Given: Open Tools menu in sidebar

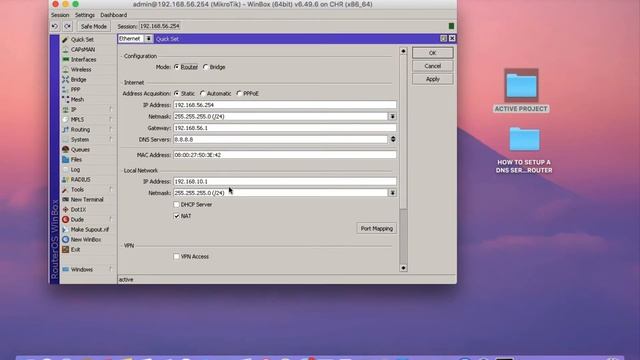Looking at the screenshot, I should (77, 189).
